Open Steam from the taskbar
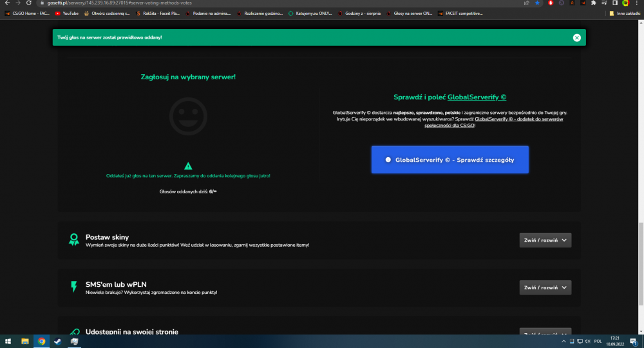Screen dimensions: 644x348 (58, 342)
